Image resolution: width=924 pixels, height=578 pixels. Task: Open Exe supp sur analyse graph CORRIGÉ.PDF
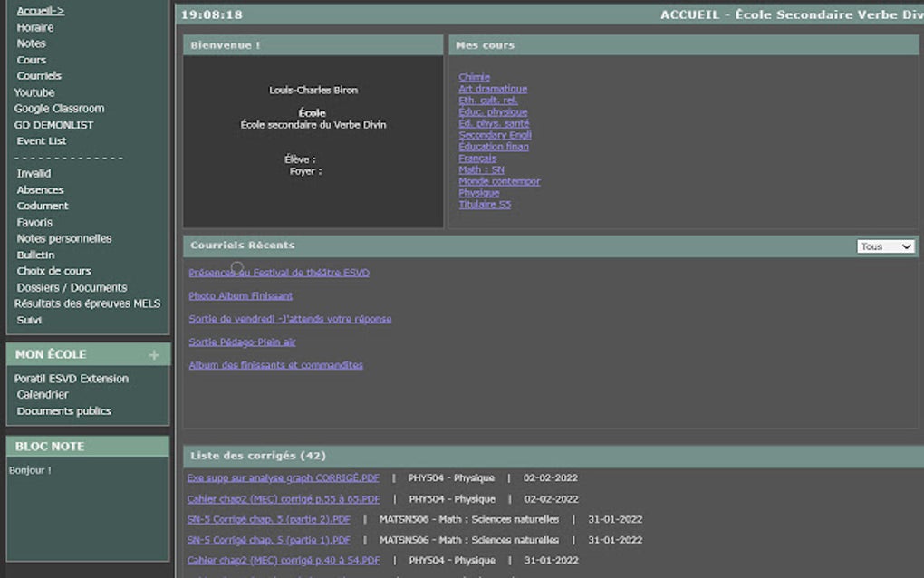[283, 477]
